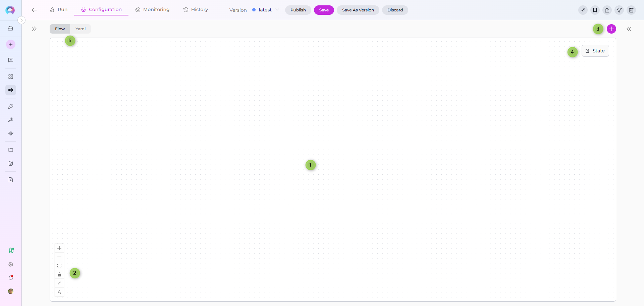Expand the left panel with double chevron
Image resolution: width=644 pixels, height=306 pixels.
click(34, 29)
